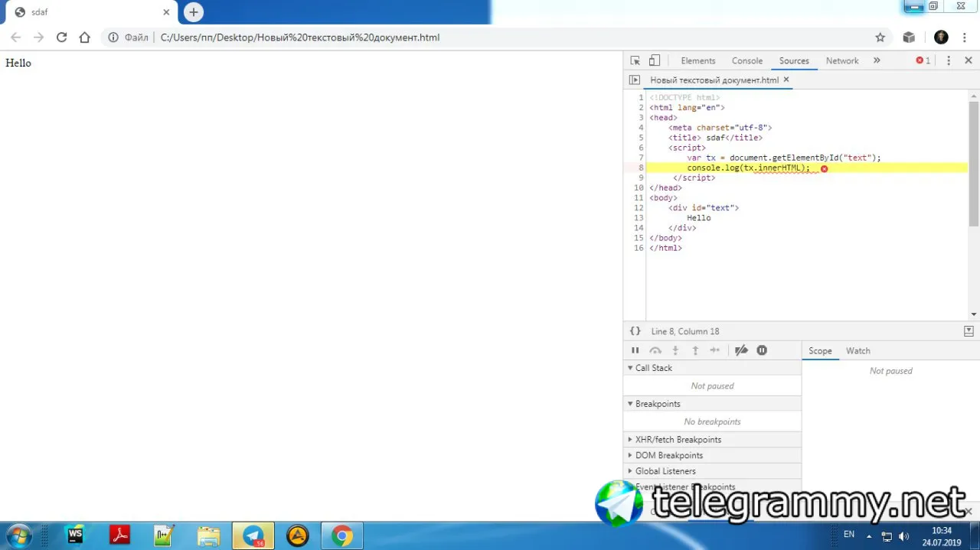Screen dimensions: 980x550
Task: Click the red error marker on line 8
Action: (825, 168)
